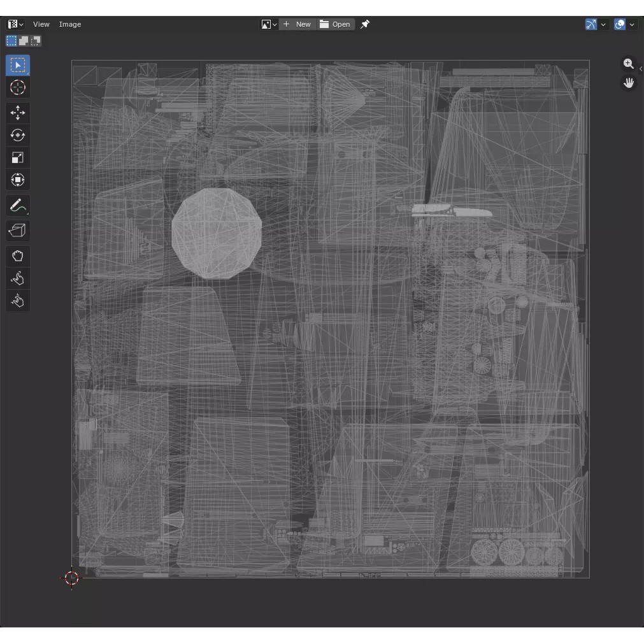Select the Select Box tool

[18, 66]
